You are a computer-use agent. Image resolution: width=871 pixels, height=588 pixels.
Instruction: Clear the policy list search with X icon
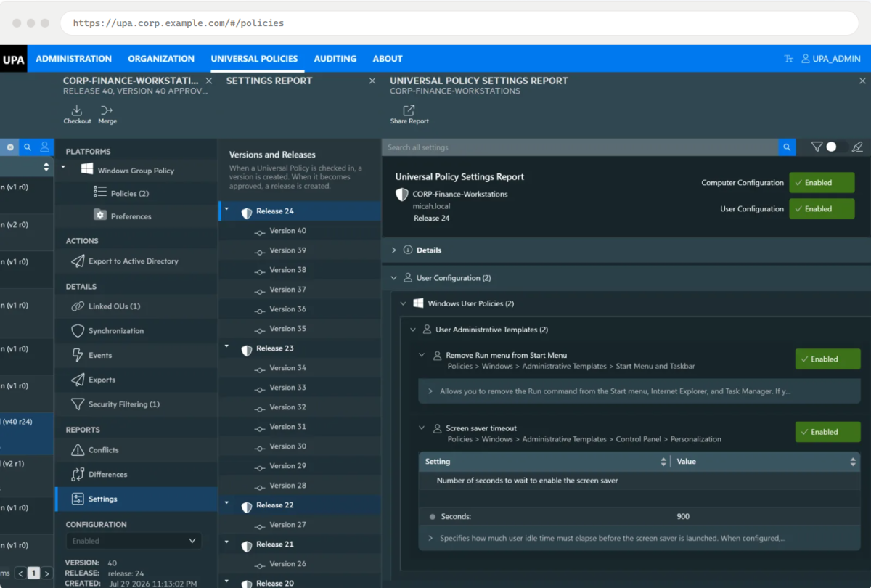(10, 147)
